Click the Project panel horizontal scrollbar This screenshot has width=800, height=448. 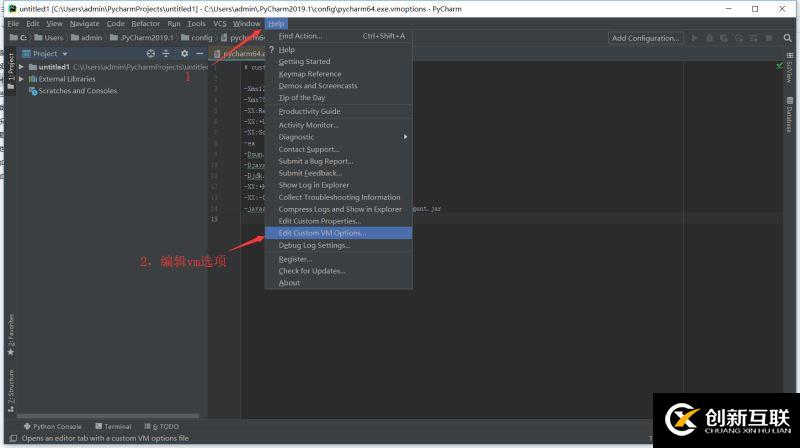[x=108, y=416]
